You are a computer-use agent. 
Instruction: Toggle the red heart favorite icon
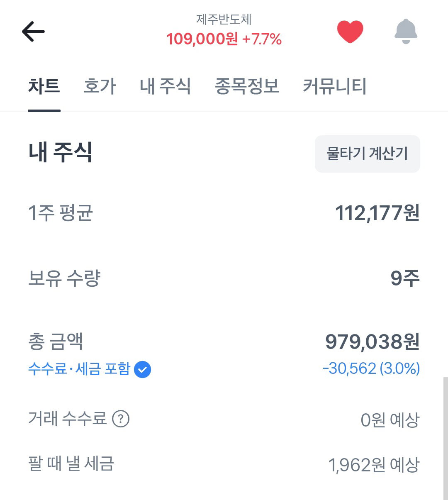pyautogui.click(x=350, y=32)
